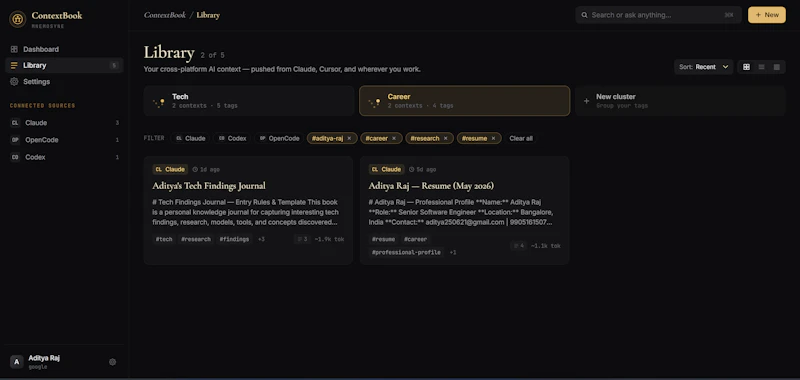
Task: Select OpenCode under Connected Sources
Action: 64,140
